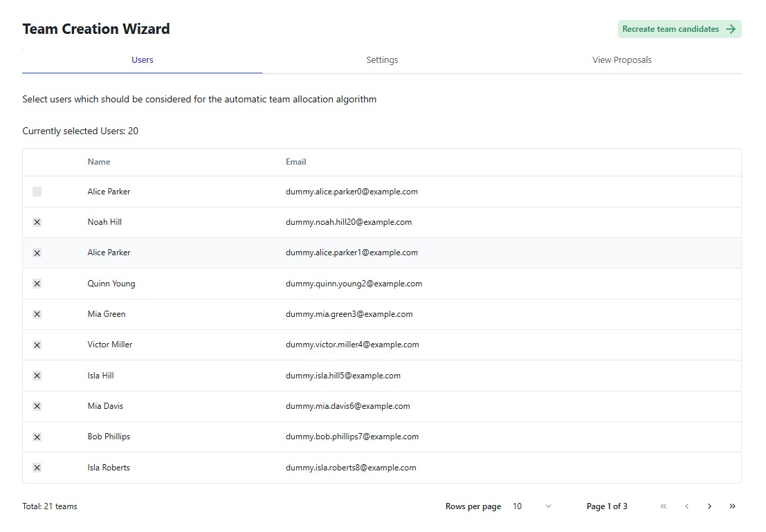Select email dummy.alice.parker0@example.com
766x532 pixels.
click(352, 192)
